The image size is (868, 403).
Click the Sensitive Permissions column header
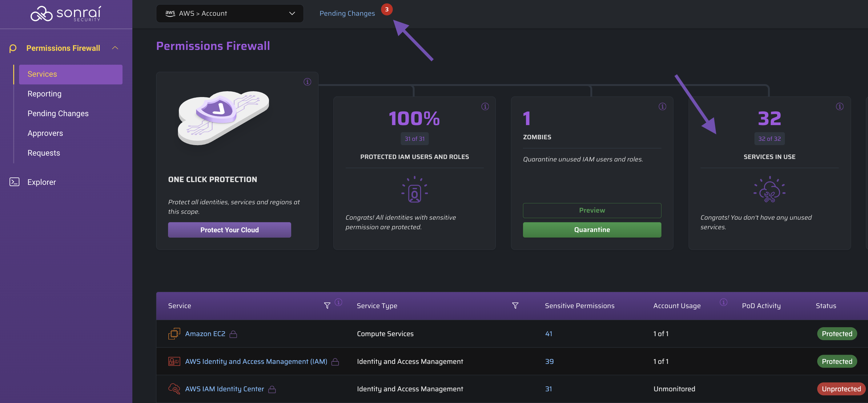point(580,306)
